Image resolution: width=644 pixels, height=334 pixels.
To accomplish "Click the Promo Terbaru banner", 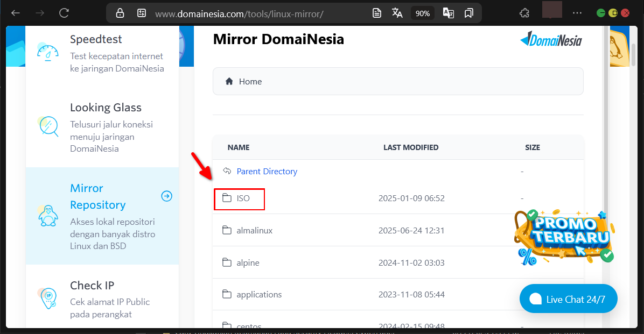I will coord(564,237).
